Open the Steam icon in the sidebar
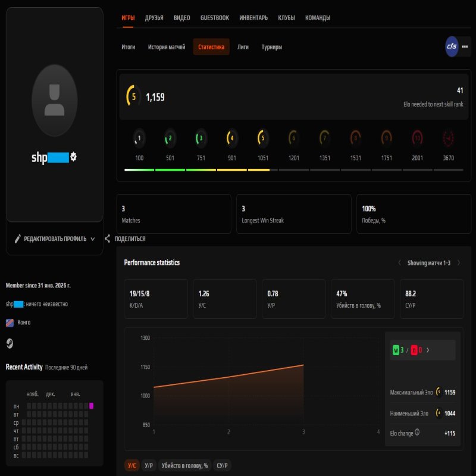476x476 pixels. [x=8, y=343]
